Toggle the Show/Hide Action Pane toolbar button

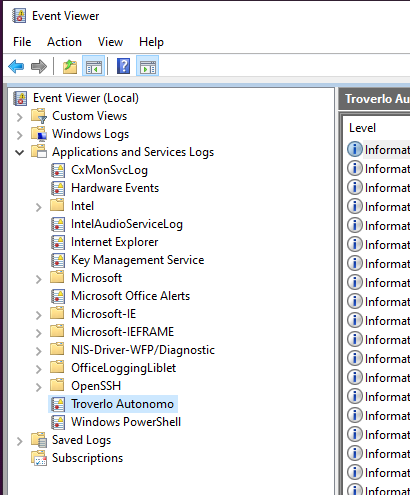148,66
